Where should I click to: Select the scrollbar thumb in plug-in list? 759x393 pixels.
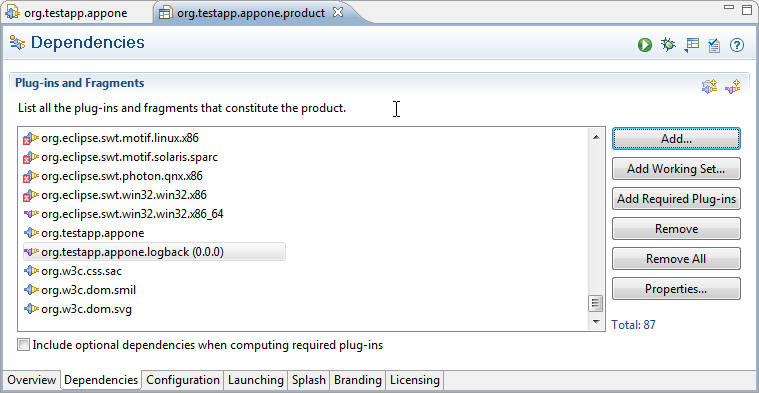(x=596, y=303)
